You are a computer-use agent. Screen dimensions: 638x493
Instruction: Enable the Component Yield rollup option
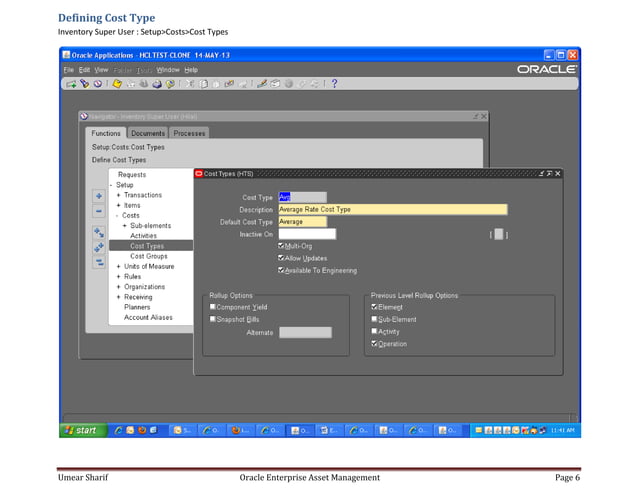pyautogui.click(x=213, y=307)
